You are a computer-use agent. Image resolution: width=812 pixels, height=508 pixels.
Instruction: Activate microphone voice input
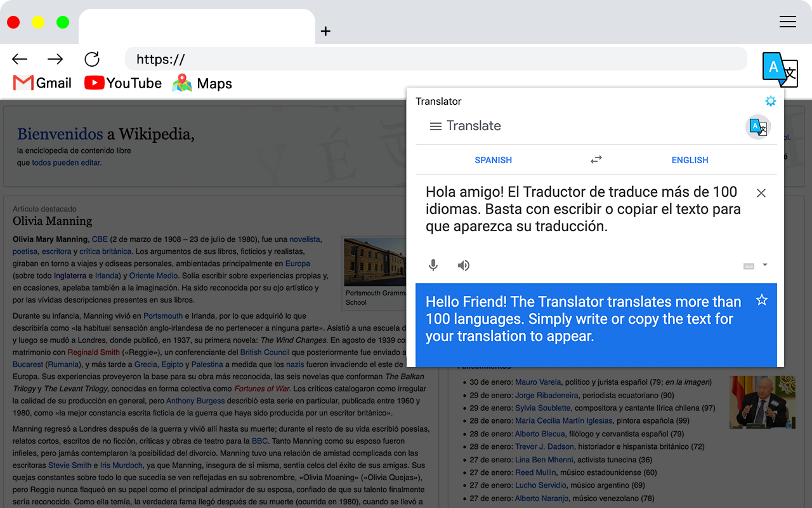(433, 265)
